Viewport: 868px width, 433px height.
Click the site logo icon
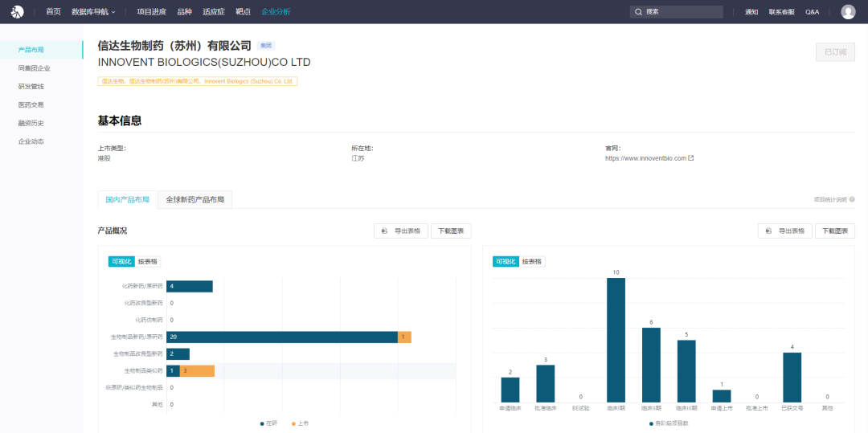[18, 11]
